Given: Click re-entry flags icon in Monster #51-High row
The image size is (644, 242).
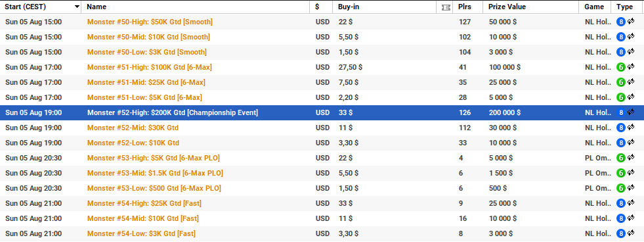Looking at the screenshot, I should tap(631, 66).
